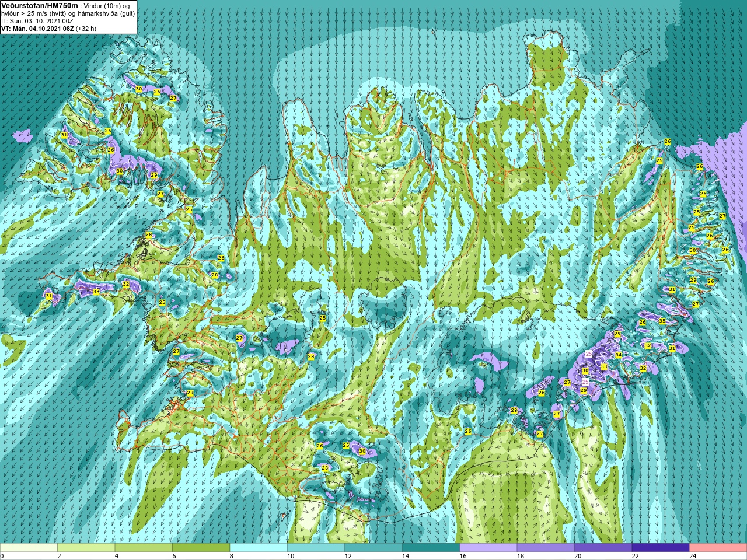
Task: Choose the dark indigo 22–24 m/s legend swatch
Action: coord(661,548)
